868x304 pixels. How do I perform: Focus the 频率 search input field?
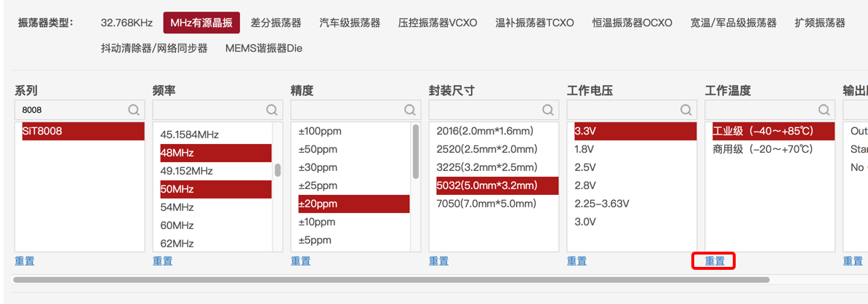(x=217, y=110)
